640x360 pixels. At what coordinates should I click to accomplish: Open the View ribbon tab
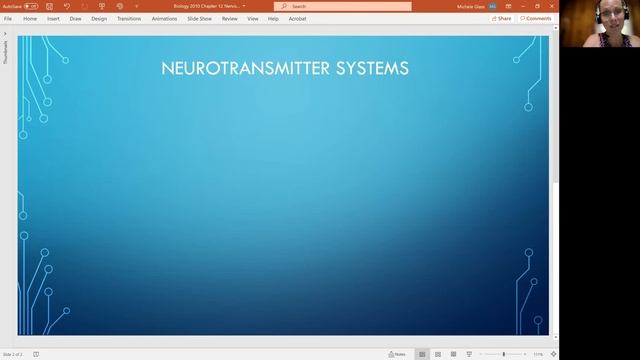pos(253,19)
